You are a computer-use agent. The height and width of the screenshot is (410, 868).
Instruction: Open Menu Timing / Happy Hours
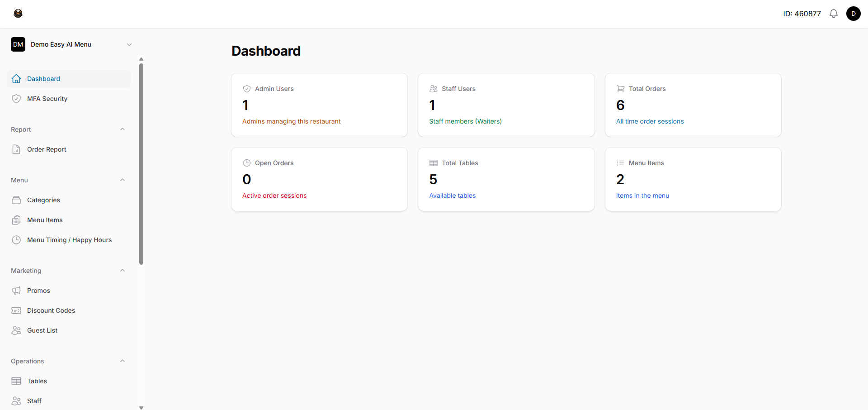[x=69, y=240]
